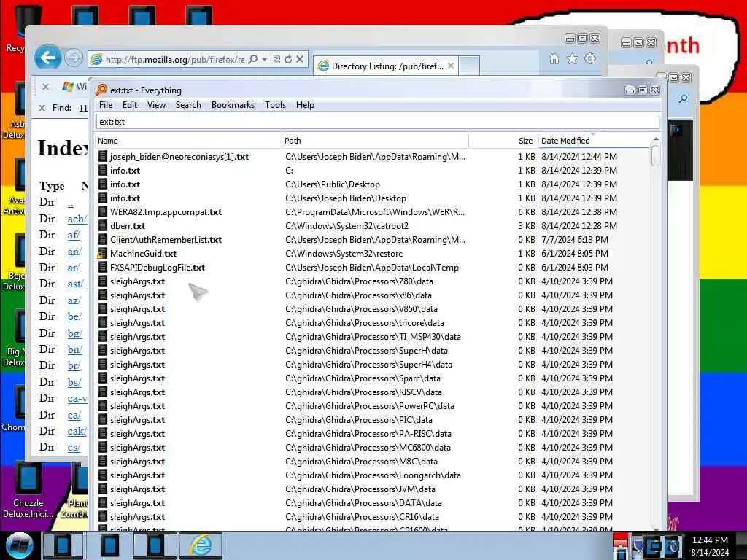Viewport: 747px width, 560px height.
Task: Select joseph_biden@neoreconiasys[1].txt file icon
Action: pyautogui.click(x=102, y=156)
